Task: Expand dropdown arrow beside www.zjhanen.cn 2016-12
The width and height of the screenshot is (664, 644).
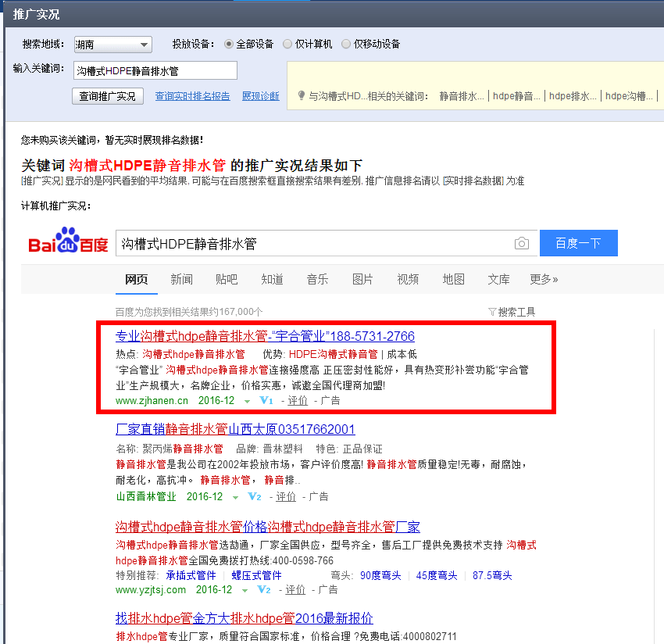Action: [x=247, y=401]
